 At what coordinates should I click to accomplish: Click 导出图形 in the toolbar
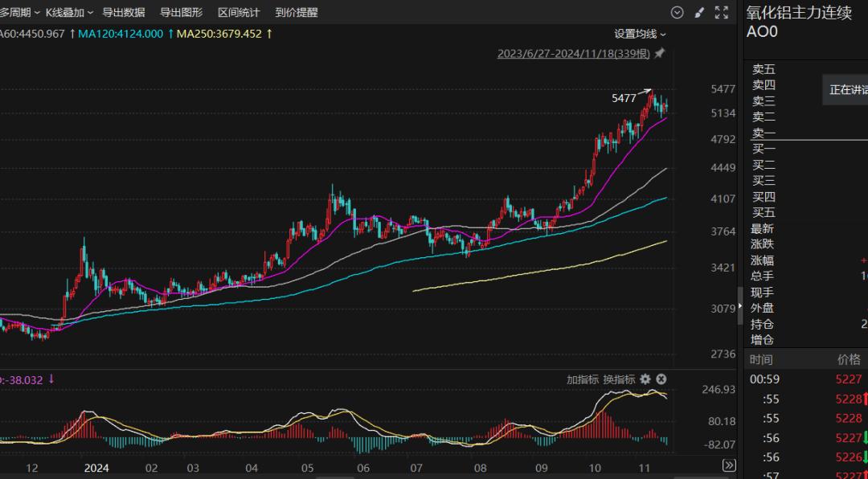181,12
